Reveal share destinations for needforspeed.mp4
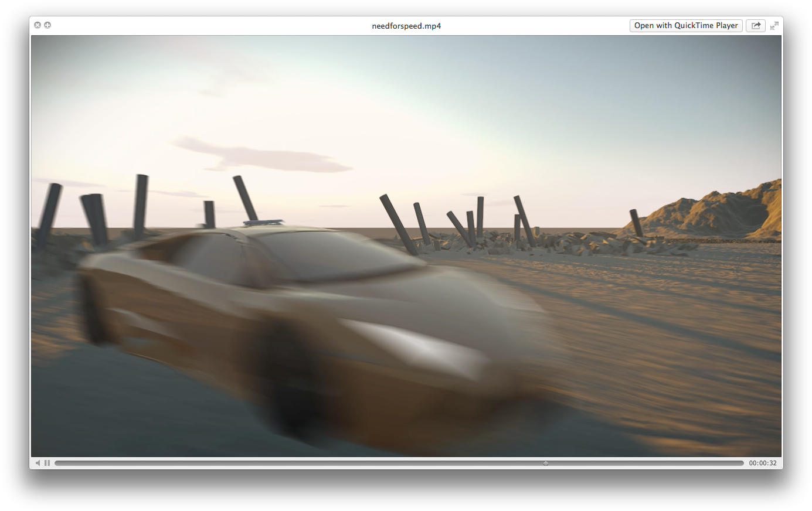 (x=756, y=25)
